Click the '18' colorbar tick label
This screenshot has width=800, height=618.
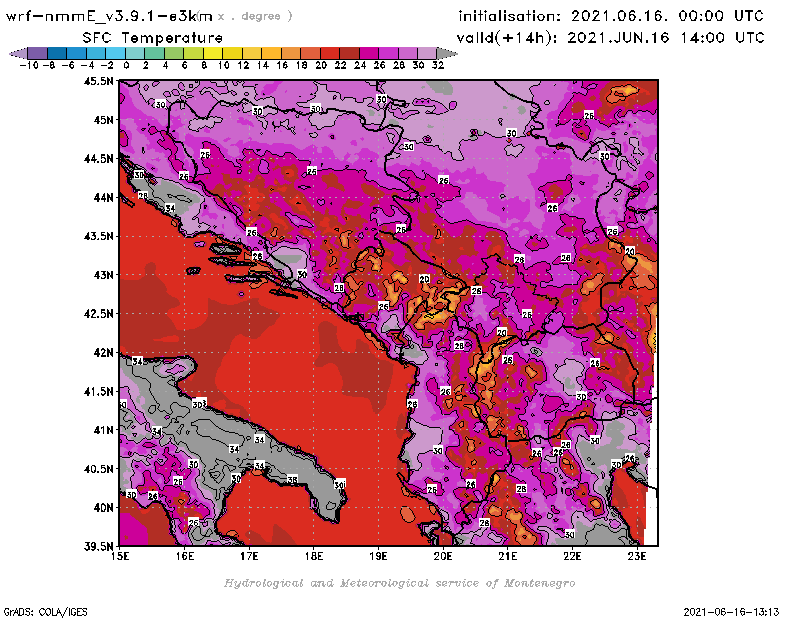(302, 65)
